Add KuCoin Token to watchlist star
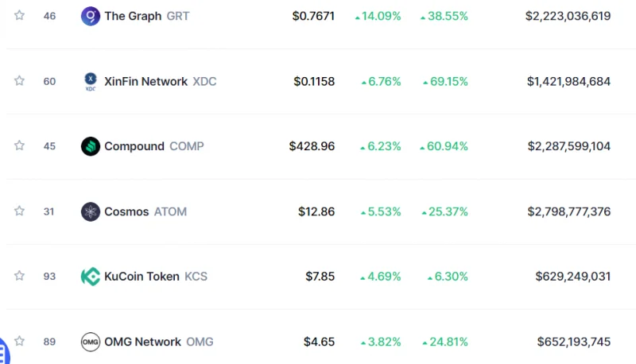 coord(19,276)
